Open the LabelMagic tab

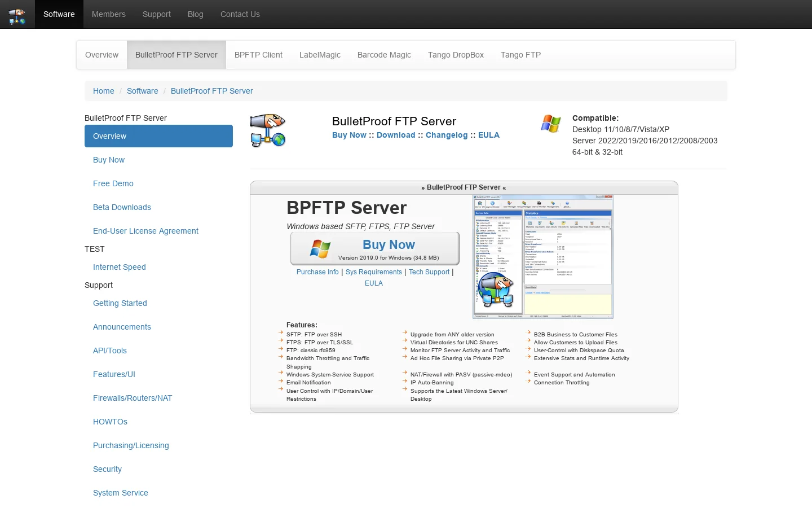click(320, 55)
